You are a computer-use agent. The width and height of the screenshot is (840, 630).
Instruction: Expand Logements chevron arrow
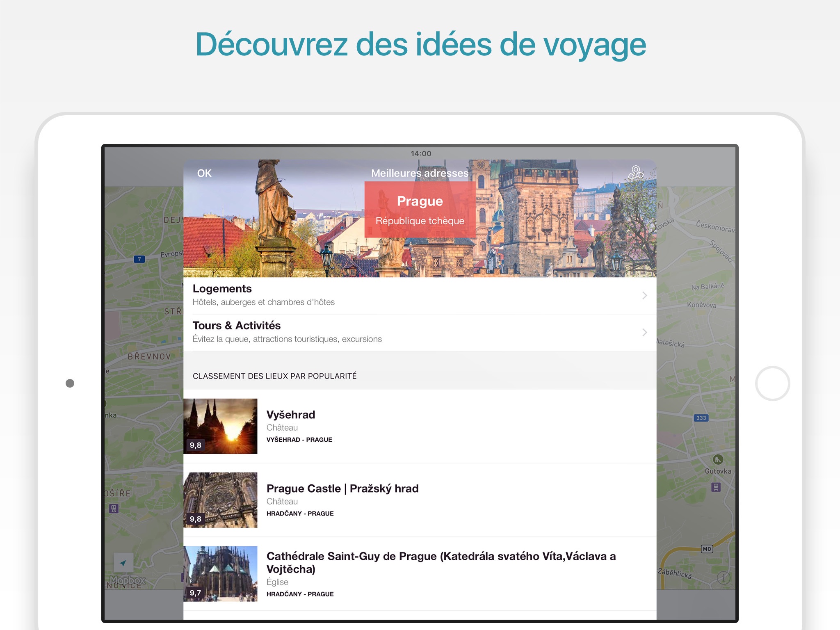pos(644,295)
